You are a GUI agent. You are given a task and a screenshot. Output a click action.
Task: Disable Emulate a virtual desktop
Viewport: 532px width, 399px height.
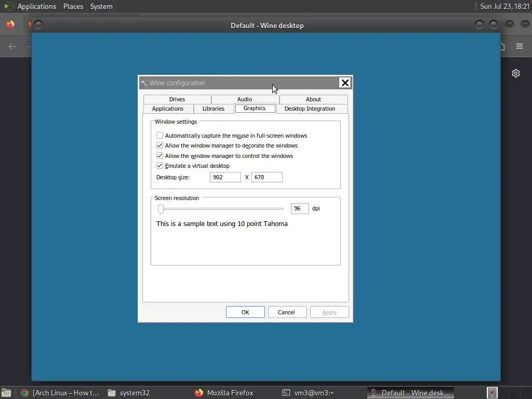pos(160,166)
